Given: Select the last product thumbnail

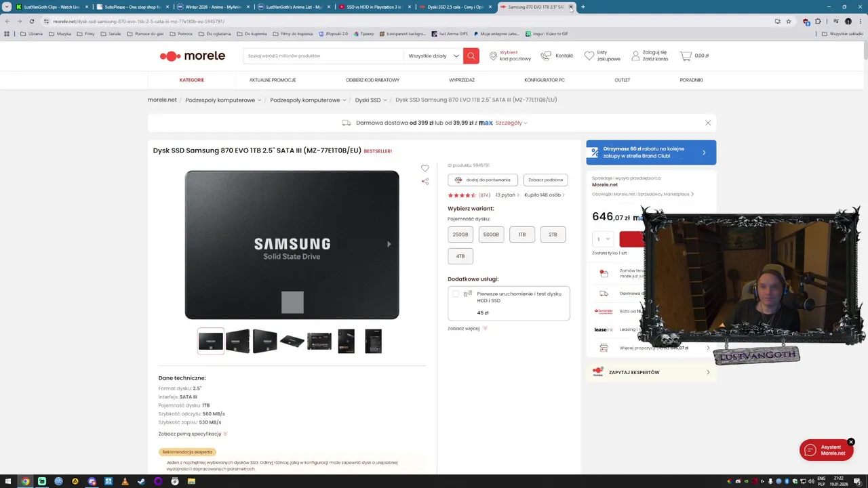Looking at the screenshot, I should (x=373, y=341).
